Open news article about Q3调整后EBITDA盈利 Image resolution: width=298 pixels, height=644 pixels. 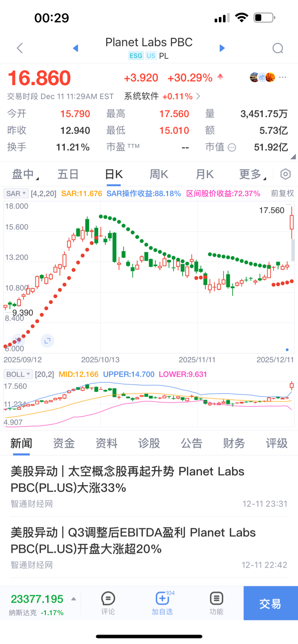point(149,548)
